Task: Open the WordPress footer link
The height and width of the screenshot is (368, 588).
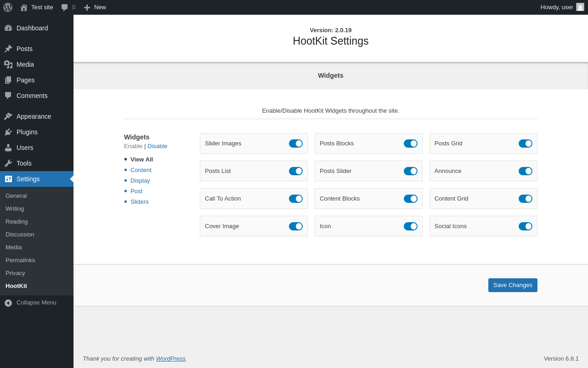Action: [170, 359]
